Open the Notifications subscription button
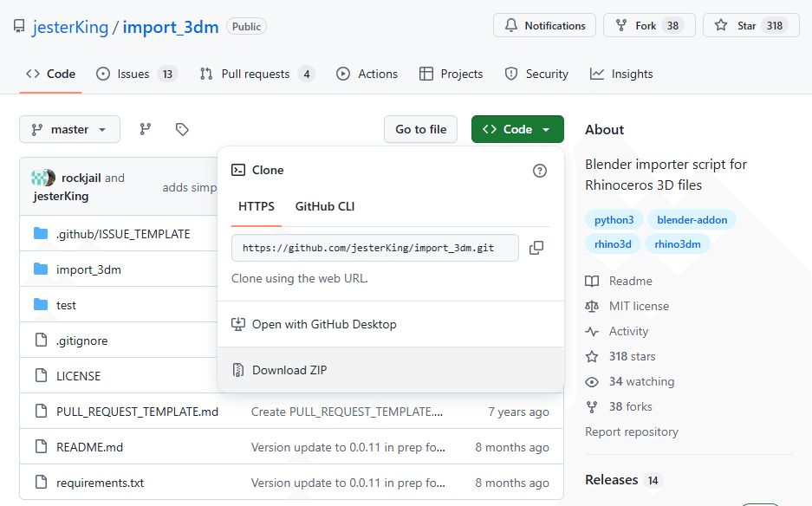 (x=544, y=26)
